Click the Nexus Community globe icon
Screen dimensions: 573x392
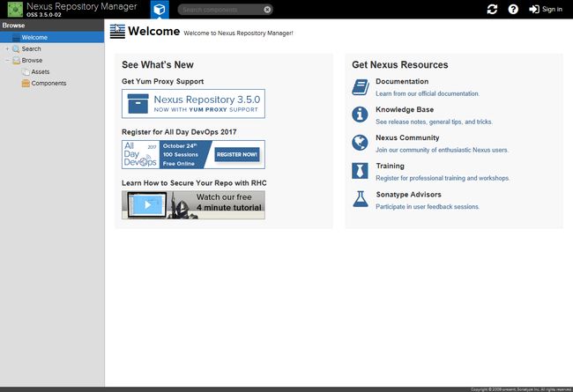pyautogui.click(x=360, y=143)
